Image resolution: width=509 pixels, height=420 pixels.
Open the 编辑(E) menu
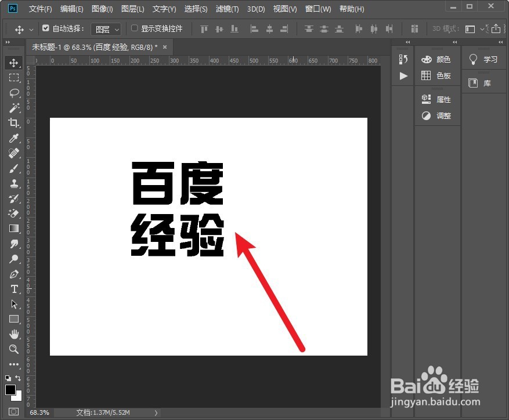(72, 9)
